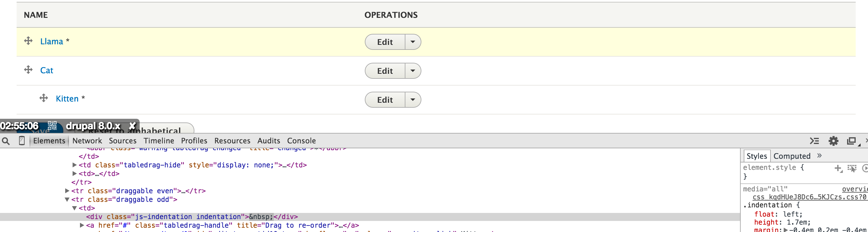Switch to the Timeline tab
The height and width of the screenshot is (232, 868).
(x=159, y=141)
